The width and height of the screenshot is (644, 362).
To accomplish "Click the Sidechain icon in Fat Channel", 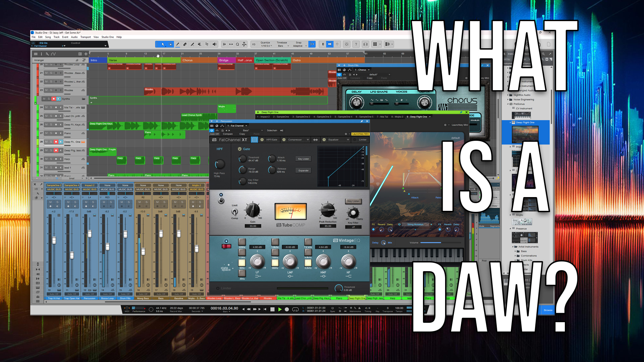I will (282, 130).
